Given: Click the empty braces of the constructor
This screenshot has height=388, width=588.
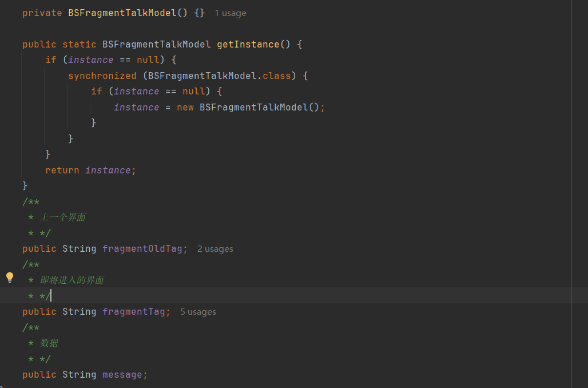Looking at the screenshot, I should pyautogui.click(x=199, y=13).
